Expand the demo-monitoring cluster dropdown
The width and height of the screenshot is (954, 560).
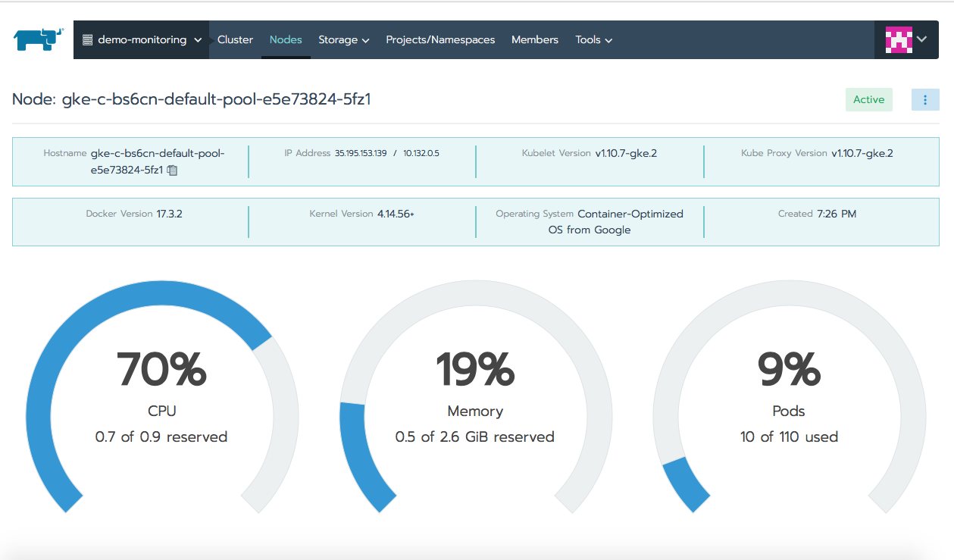(141, 39)
